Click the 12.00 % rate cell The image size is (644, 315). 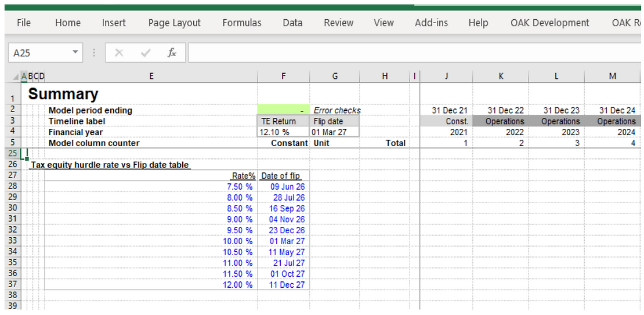click(x=238, y=285)
